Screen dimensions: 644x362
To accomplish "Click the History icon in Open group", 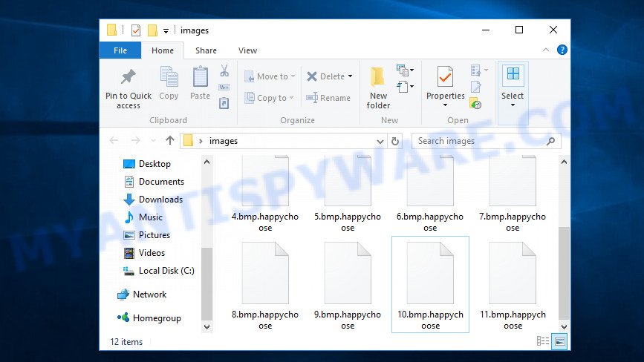I will coord(475,103).
